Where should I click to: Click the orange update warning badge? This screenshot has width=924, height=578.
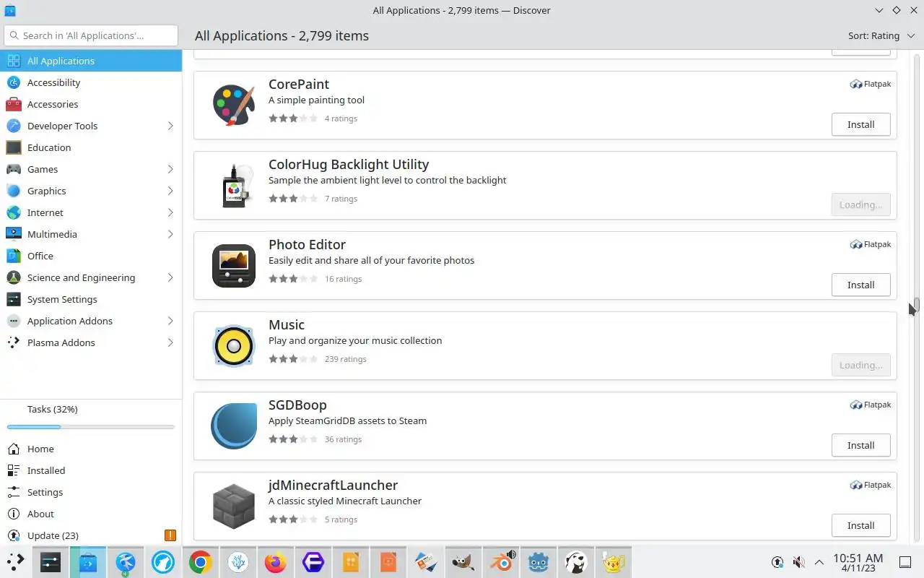[x=170, y=535]
